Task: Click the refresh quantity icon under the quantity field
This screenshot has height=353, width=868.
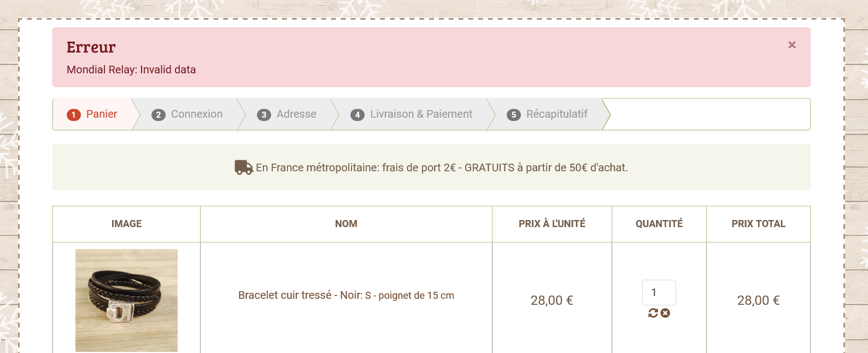Action: tap(653, 313)
